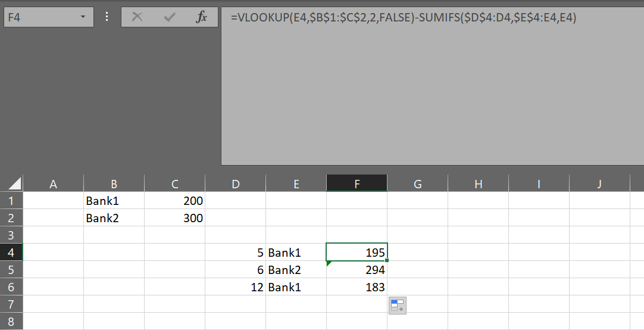644x330 pixels.
Task: Select column H header
Action: point(479,183)
